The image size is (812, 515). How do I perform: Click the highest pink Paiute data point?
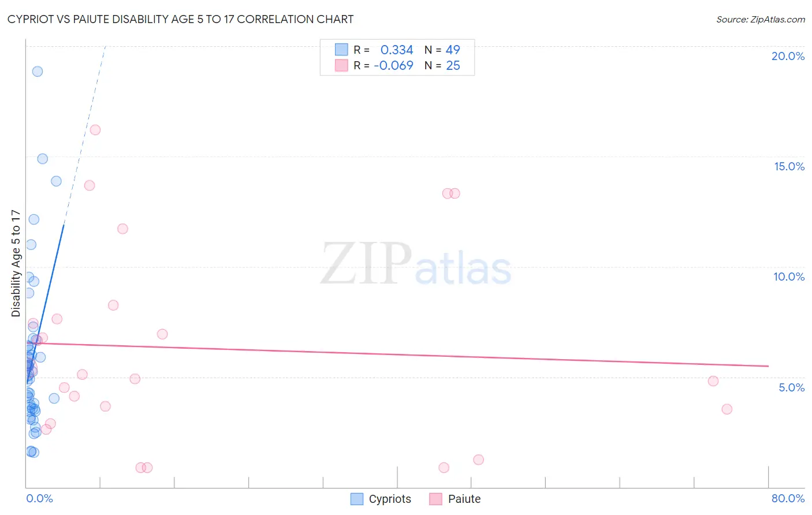[95, 130]
